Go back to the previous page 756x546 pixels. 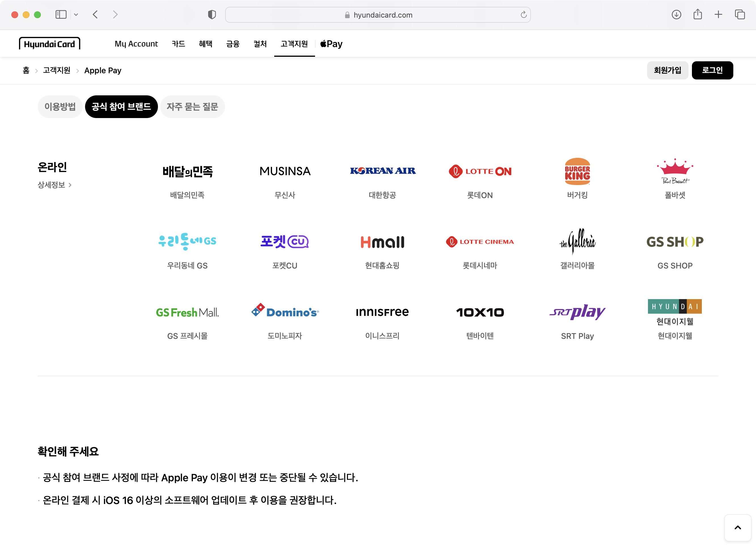[x=95, y=15]
